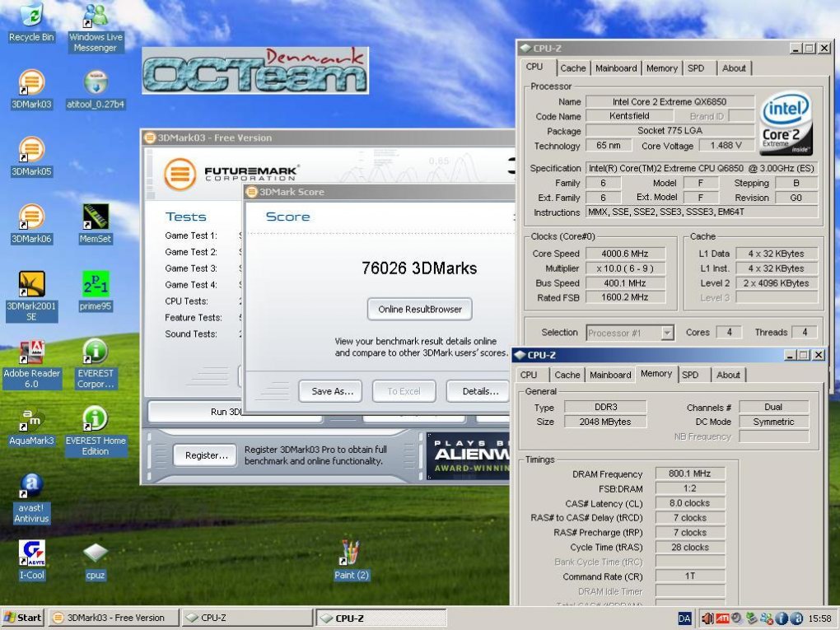Click the Name field showing QX6850

click(670, 101)
